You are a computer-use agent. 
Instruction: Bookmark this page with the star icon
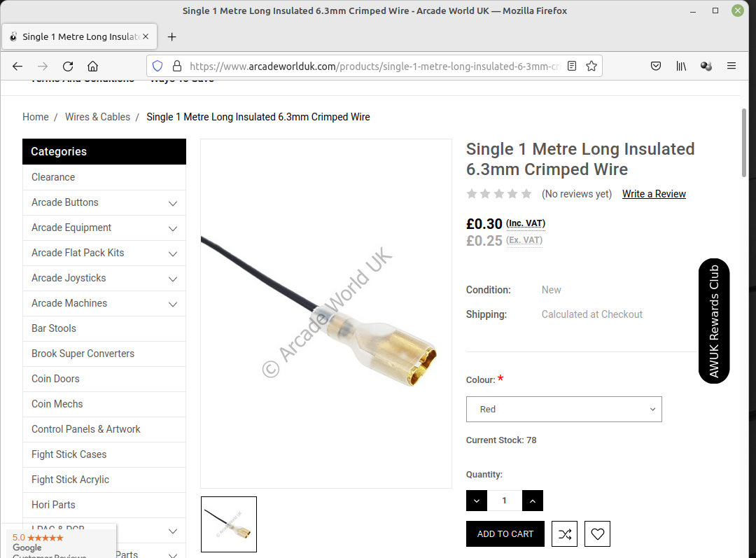[591, 66]
